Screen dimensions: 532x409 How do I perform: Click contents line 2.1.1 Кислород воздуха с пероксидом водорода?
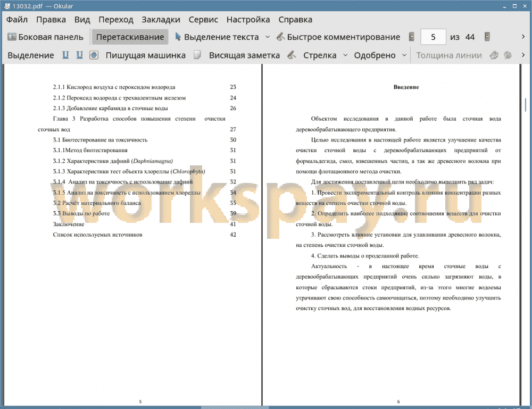pos(114,87)
